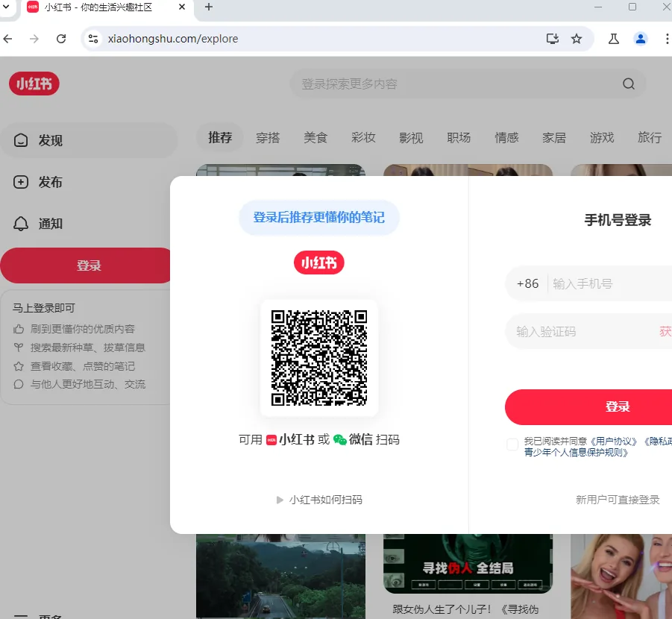
Task: Click the +86 country code selector
Action: click(x=527, y=284)
